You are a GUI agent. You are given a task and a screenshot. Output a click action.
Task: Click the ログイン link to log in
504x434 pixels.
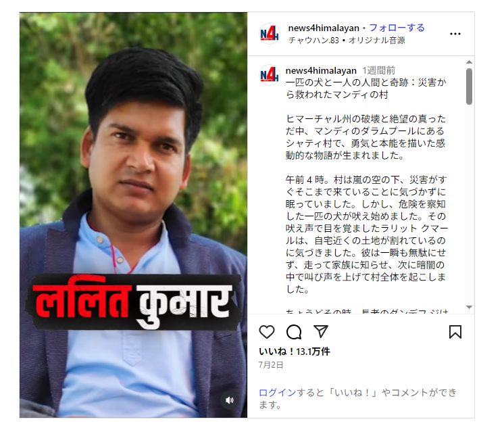[278, 393]
